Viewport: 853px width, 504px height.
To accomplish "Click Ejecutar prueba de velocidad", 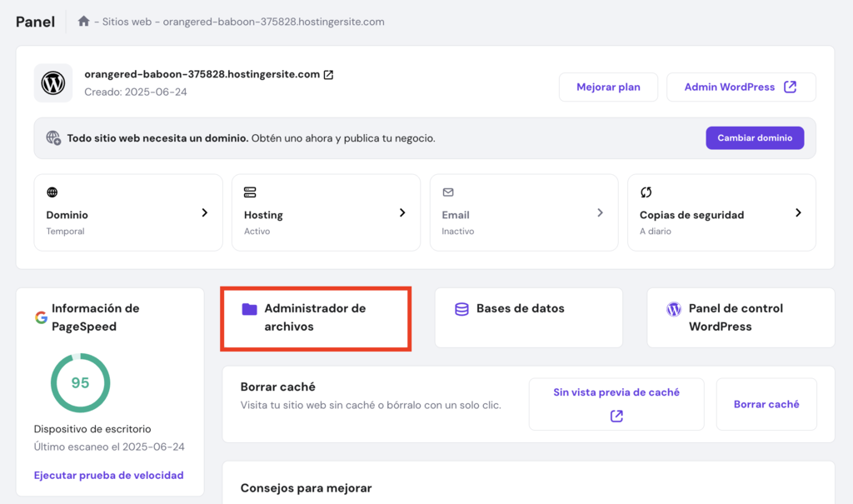I will tap(108, 475).
